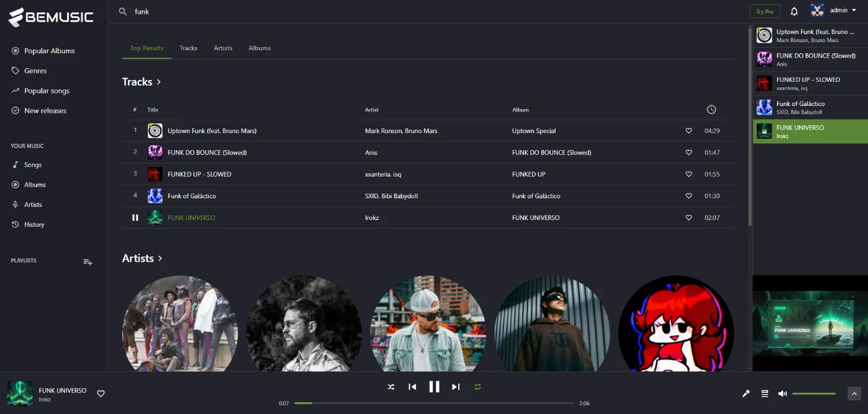The height and width of the screenshot is (414, 868).
Task: Click the notifications bell icon
Action: pos(794,11)
